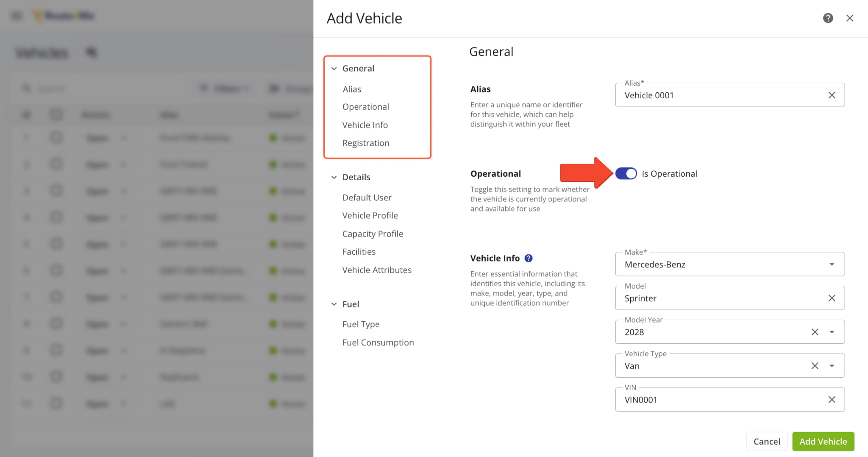Screen dimensions: 868x457
Task: Select the checkbox in the table header
Action: [56, 114]
